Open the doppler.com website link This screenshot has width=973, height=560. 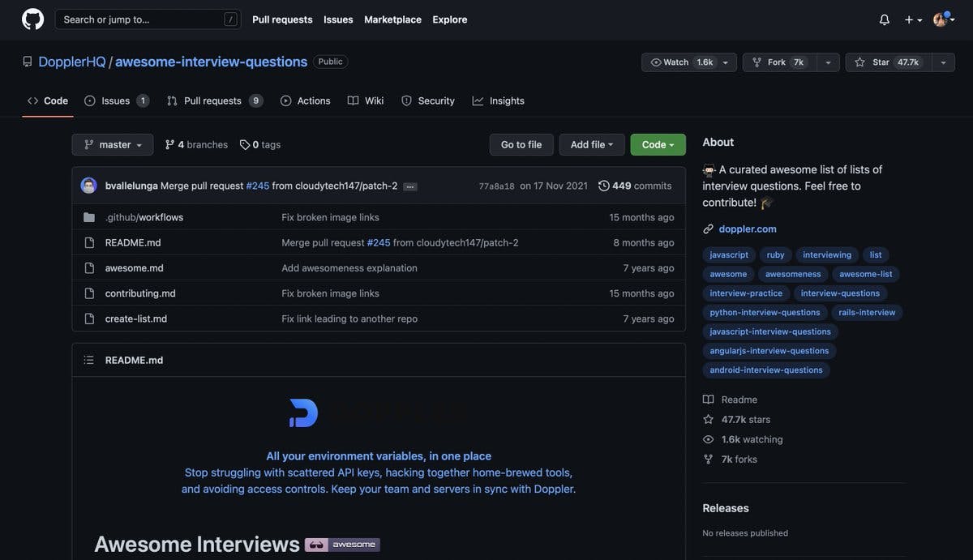click(x=748, y=229)
